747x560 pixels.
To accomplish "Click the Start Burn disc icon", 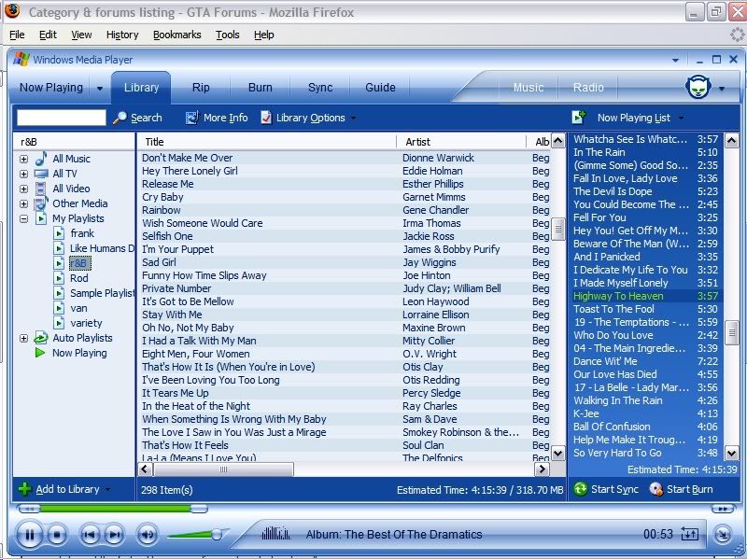I will [x=656, y=489].
